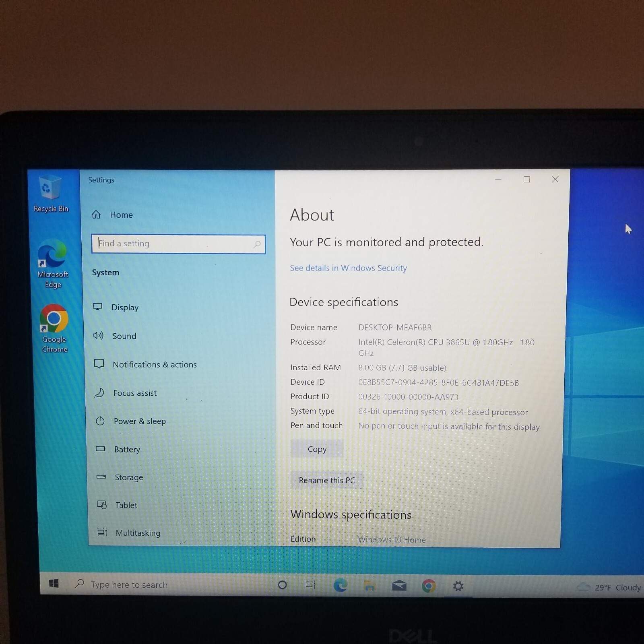Open the weather widget showing 29°F Cloudy
The image size is (644, 644).
[609, 587]
